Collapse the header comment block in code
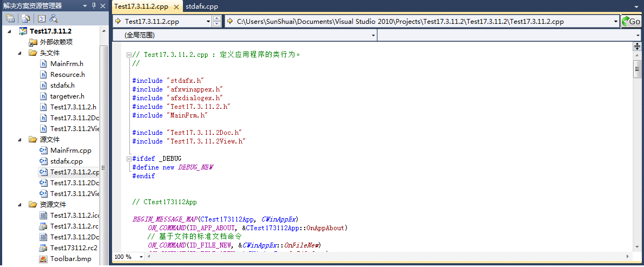 coord(129,55)
